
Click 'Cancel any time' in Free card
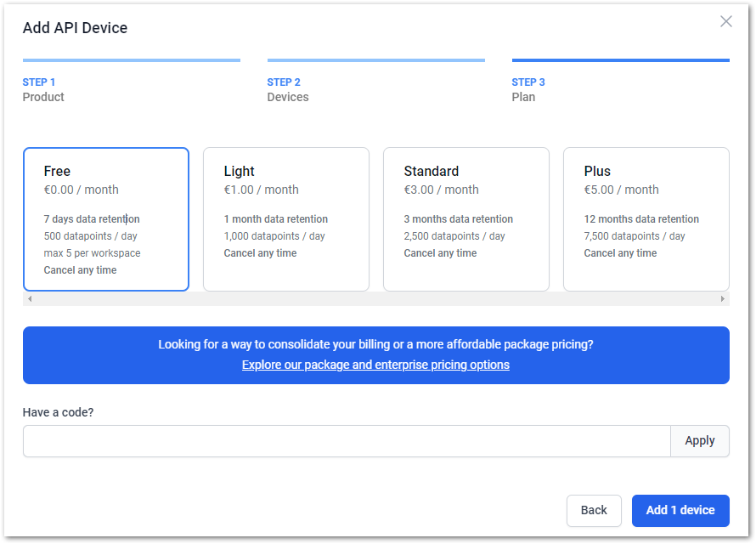[x=80, y=270]
